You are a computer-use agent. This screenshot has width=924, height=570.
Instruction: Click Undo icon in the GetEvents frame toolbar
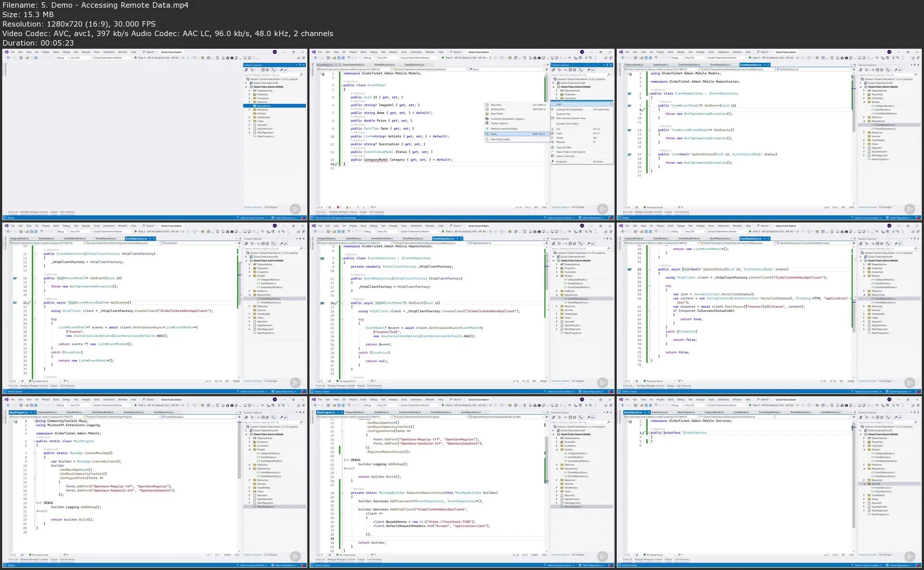[42, 232]
